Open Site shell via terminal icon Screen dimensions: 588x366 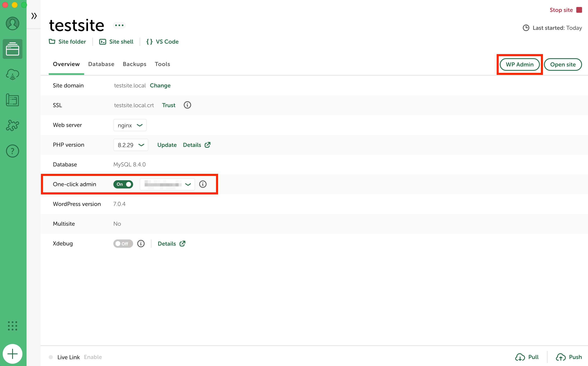pyautogui.click(x=103, y=42)
